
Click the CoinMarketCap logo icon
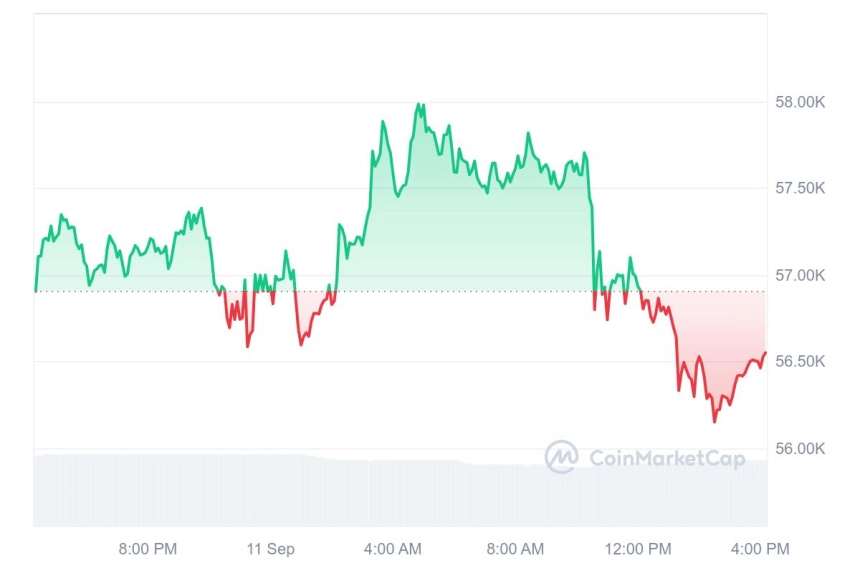tap(561, 456)
